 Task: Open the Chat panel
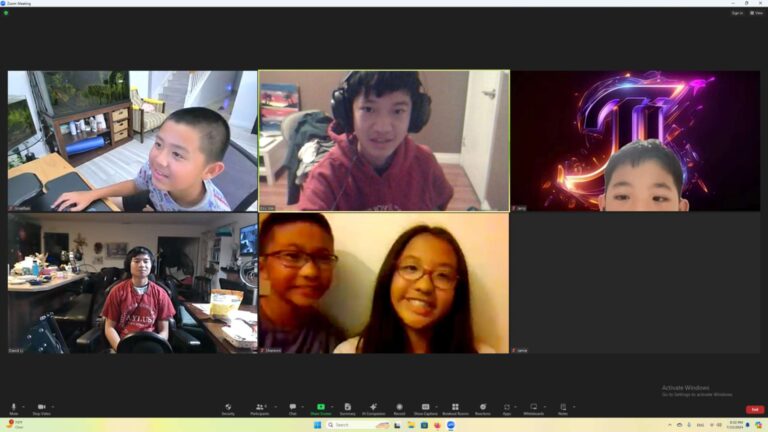[x=292, y=409]
